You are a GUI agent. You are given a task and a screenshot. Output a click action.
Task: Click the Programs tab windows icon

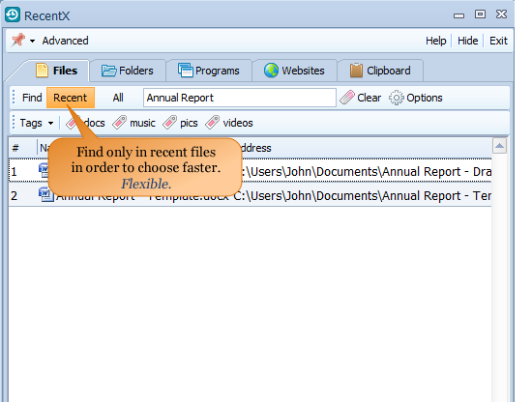186,71
